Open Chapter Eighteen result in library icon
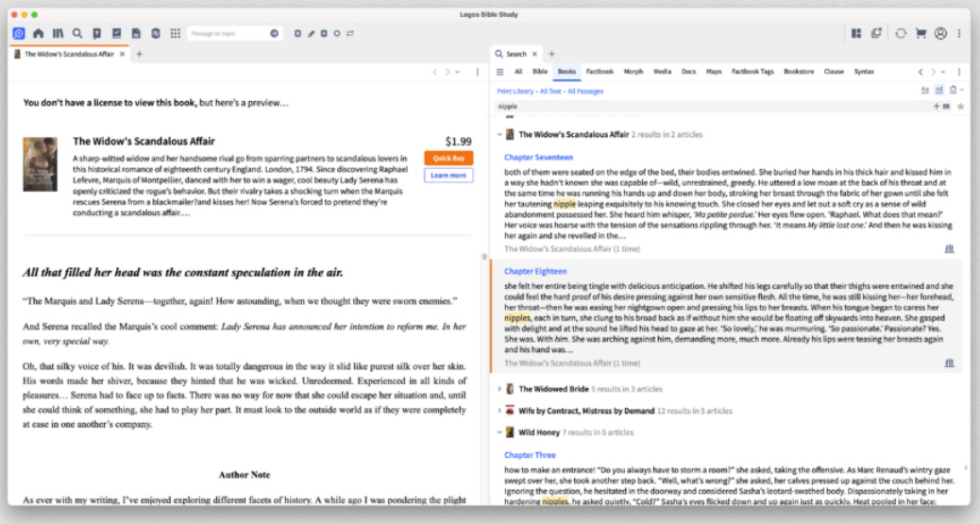980x524 pixels. [949, 363]
